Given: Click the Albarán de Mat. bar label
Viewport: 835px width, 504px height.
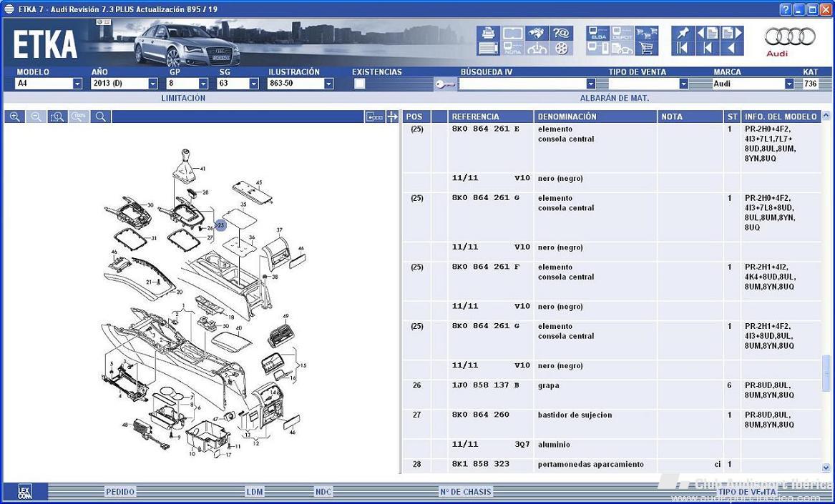Looking at the screenshot, I should (615, 98).
